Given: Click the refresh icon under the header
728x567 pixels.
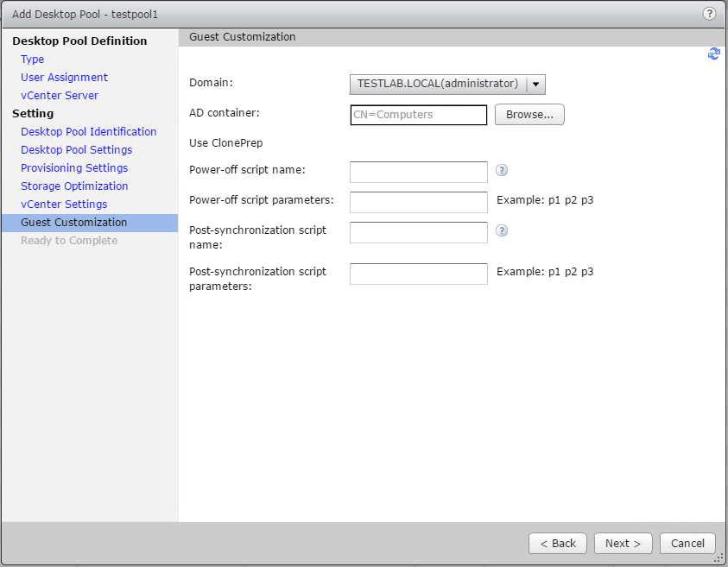Looking at the screenshot, I should click(x=713, y=54).
